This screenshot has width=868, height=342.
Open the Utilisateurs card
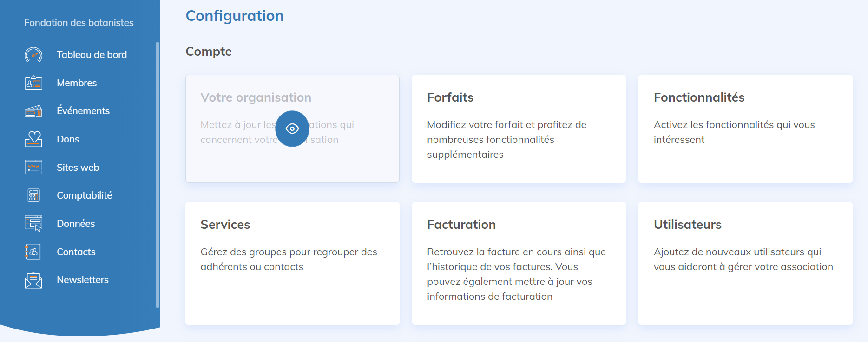click(x=745, y=263)
